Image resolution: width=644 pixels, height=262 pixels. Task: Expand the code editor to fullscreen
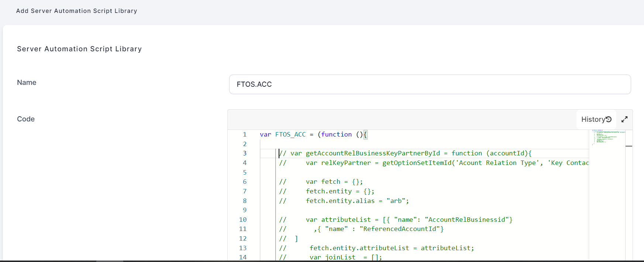(x=624, y=119)
